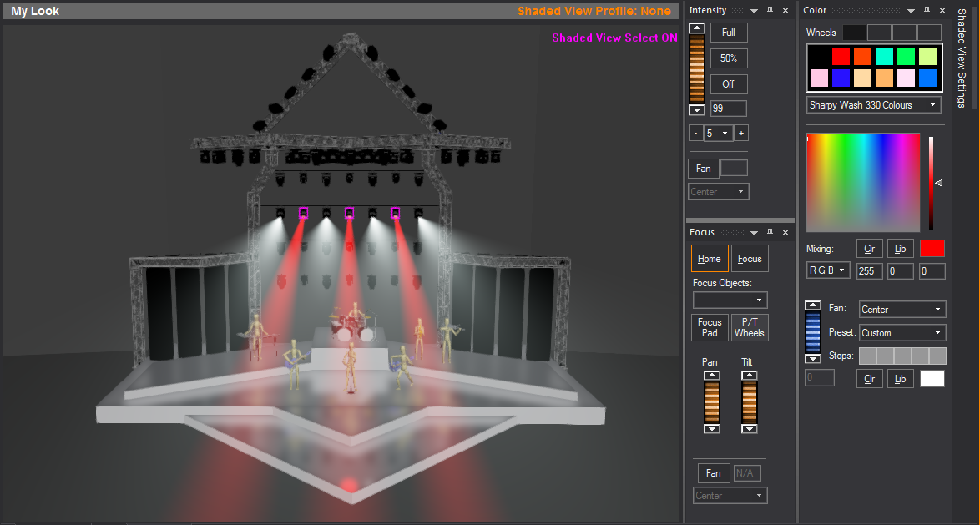Expand the RGB mixing mode dropdown
Image resolution: width=980 pixels, height=525 pixels.
coord(828,270)
